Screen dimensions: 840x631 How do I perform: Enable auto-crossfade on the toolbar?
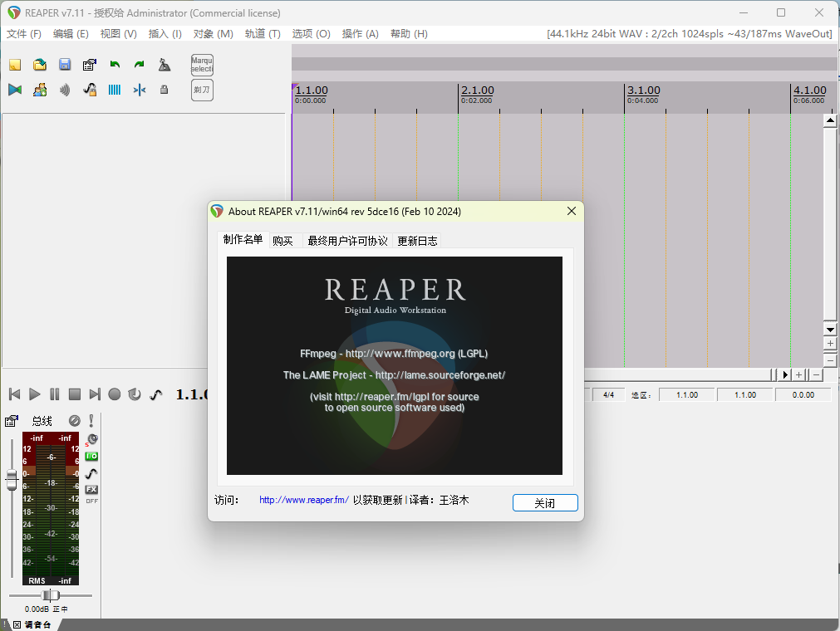[x=14, y=89]
